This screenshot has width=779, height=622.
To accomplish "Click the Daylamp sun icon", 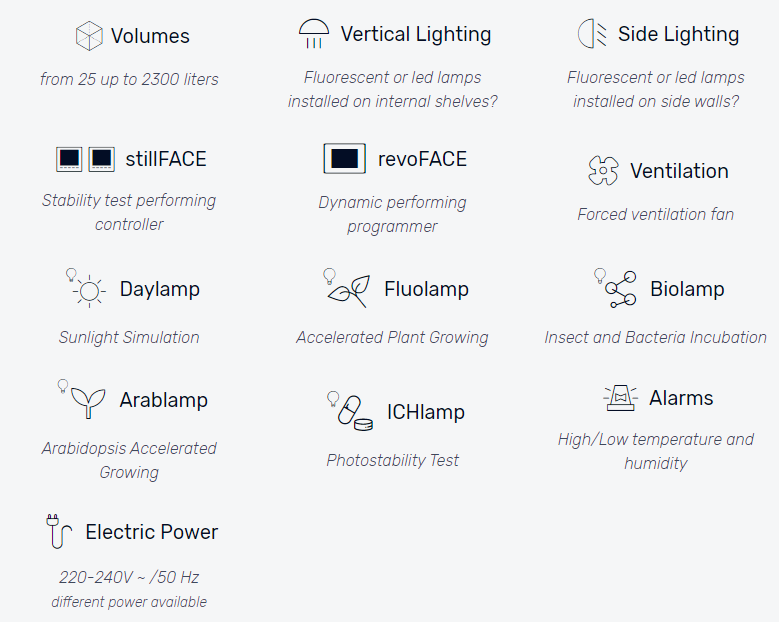I will coord(85,288).
